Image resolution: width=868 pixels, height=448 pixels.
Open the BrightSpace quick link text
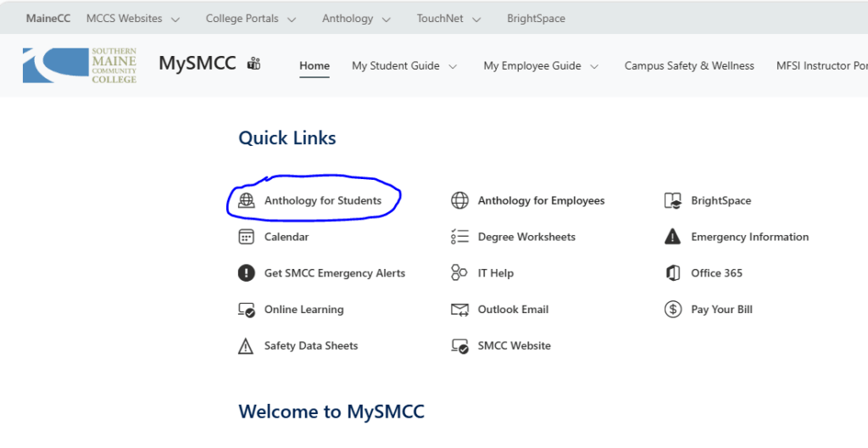[x=721, y=201]
